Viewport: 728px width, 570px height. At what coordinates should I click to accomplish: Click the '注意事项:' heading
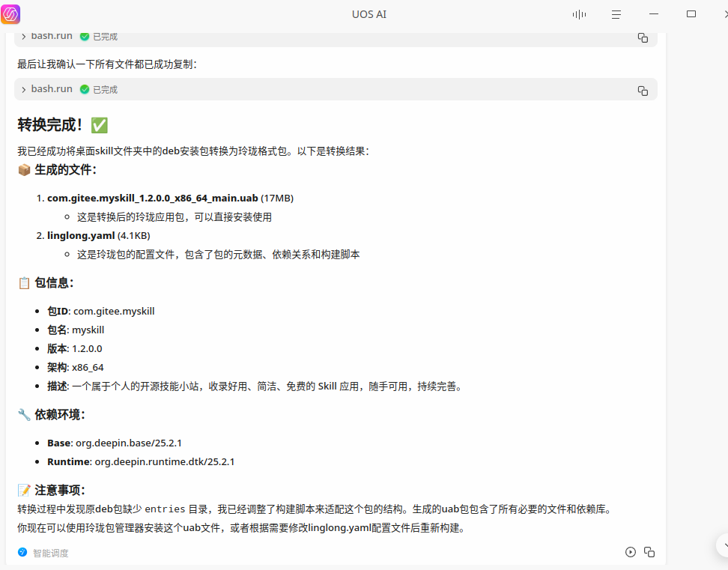59,490
